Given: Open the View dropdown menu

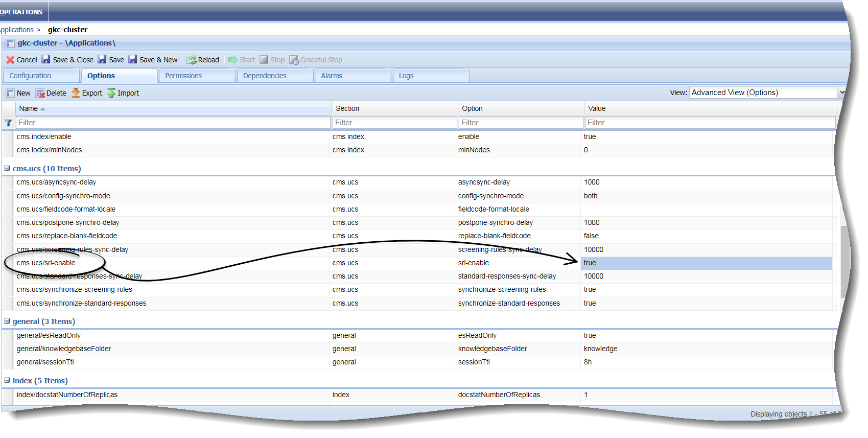Looking at the screenshot, I should pos(841,93).
